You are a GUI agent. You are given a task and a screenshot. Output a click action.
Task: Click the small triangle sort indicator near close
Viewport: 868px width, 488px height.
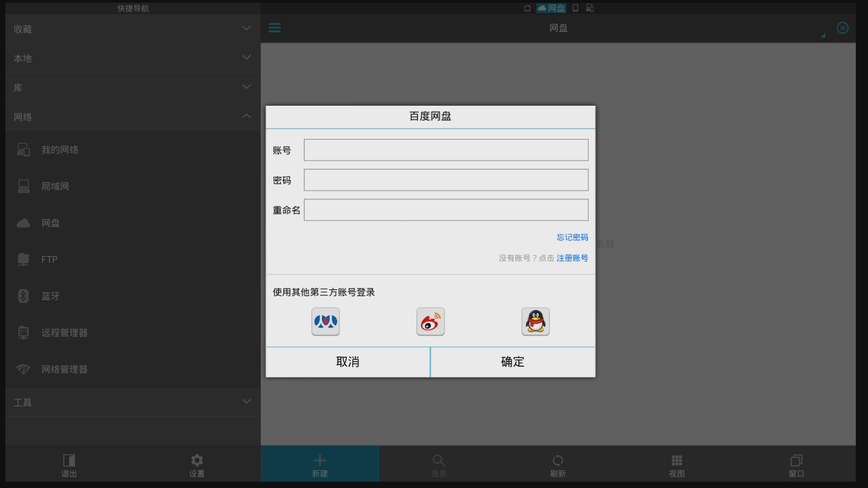(x=823, y=35)
